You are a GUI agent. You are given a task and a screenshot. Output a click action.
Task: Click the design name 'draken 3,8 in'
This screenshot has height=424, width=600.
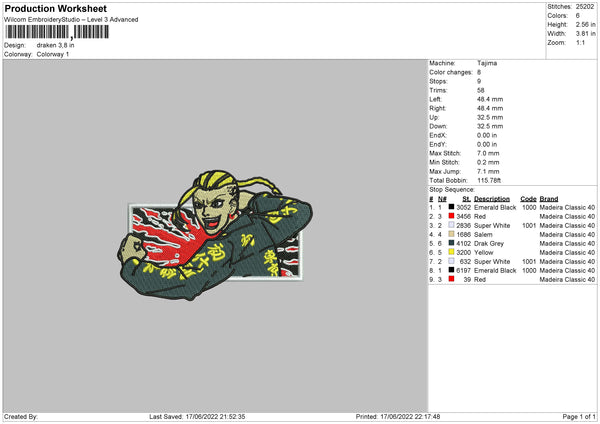(55, 45)
